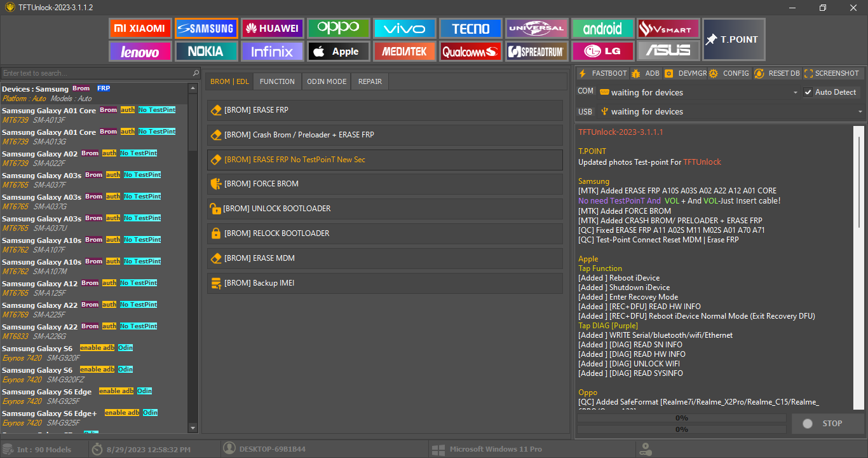The width and height of the screenshot is (868, 458).
Task: Select the Universal brand button
Action: pyautogui.click(x=536, y=29)
